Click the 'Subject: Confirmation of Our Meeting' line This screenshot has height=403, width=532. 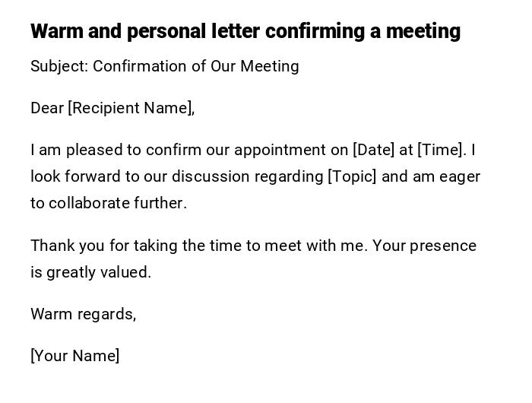165,66
